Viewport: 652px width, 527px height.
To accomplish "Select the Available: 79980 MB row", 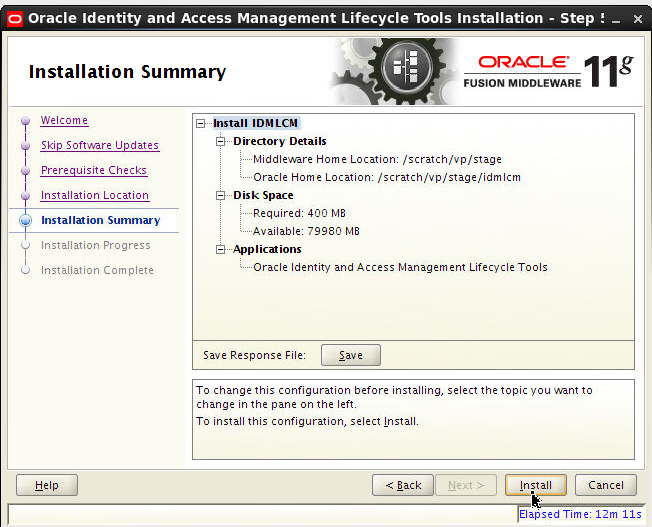I will 306,231.
